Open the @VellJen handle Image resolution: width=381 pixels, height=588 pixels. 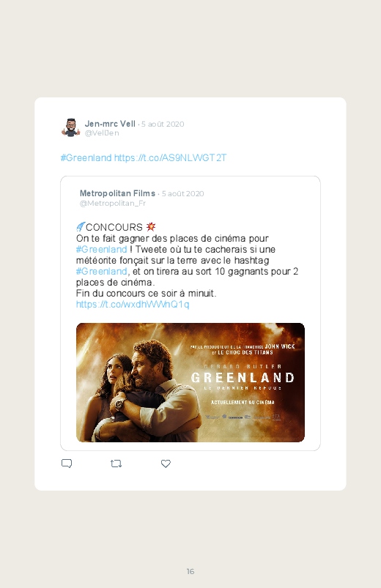[102, 133]
